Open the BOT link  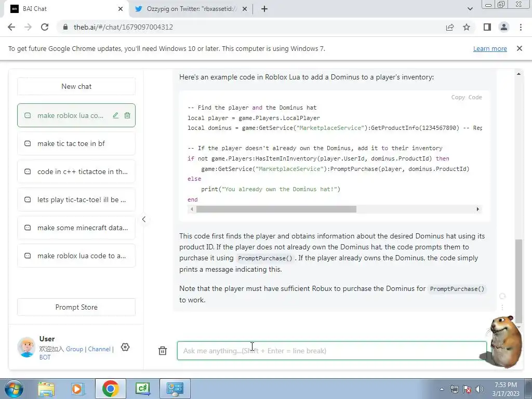45,357
